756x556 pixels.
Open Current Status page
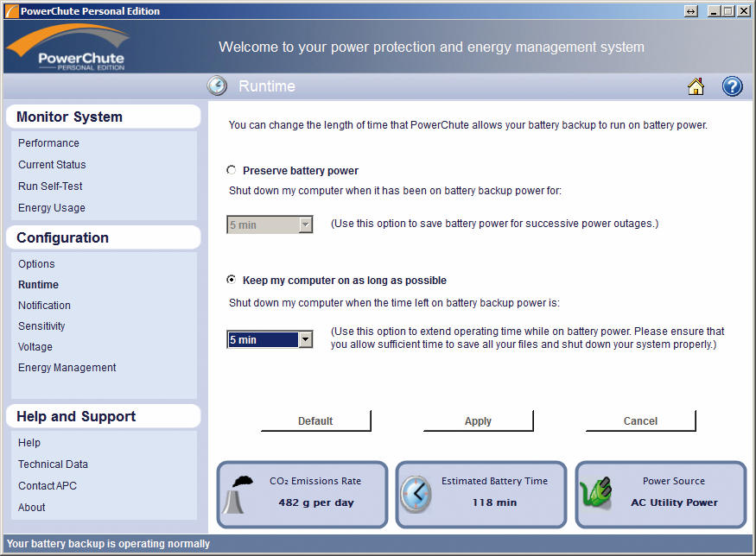(52, 164)
